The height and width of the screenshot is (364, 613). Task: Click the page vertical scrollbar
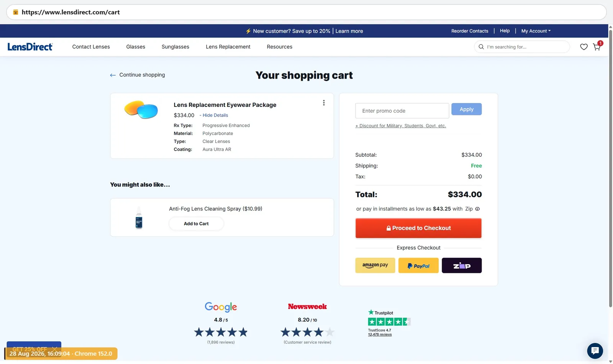point(610,169)
